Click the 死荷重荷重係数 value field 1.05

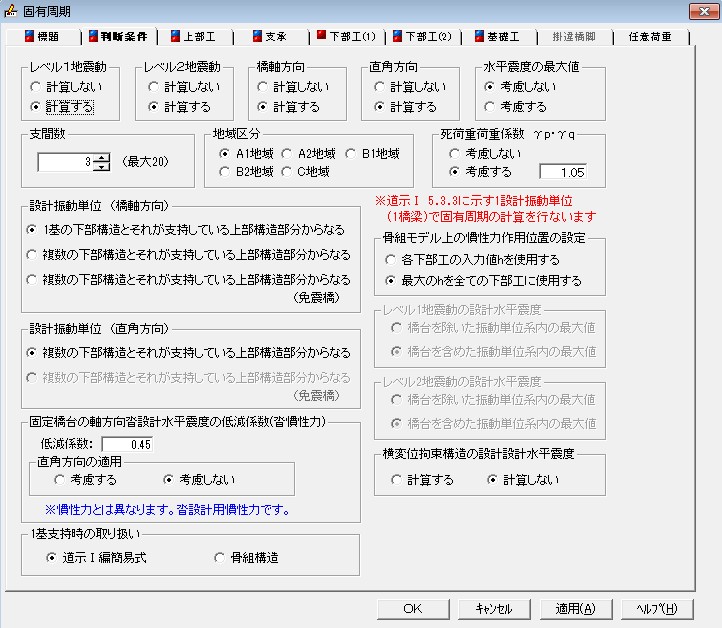[563, 172]
